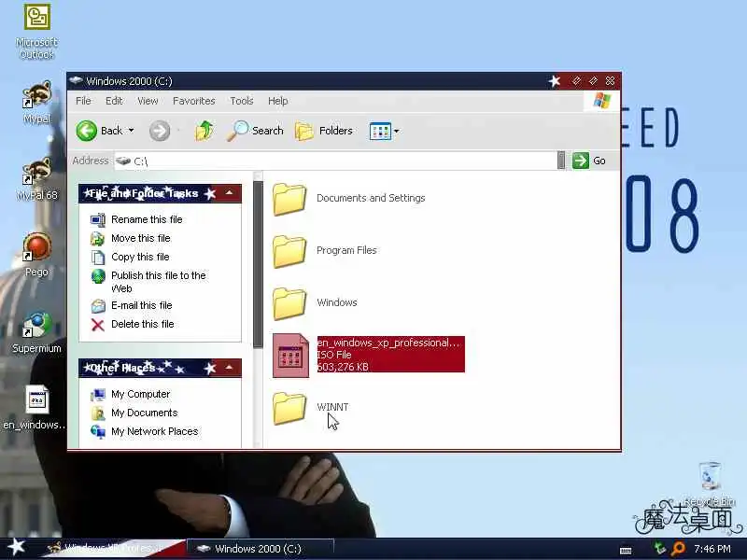The image size is (747, 560).
Task: Open the Views dropdown arrow
Action: click(x=396, y=131)
